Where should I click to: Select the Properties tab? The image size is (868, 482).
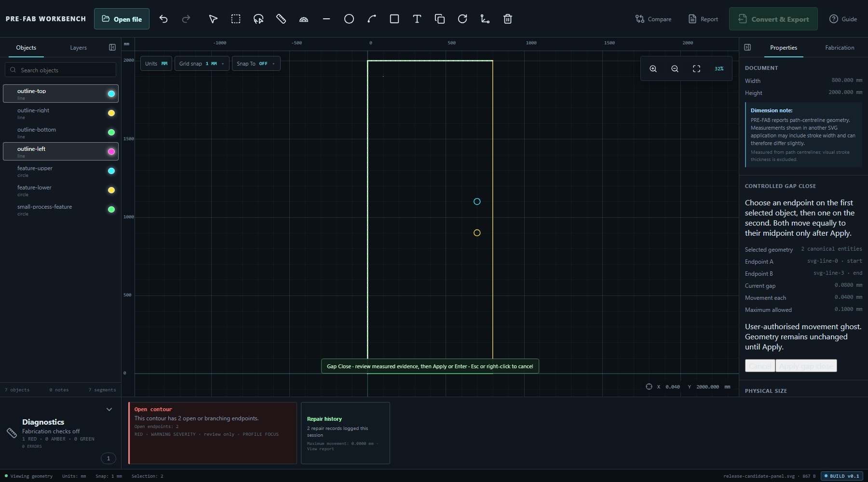pyautogui.click(x=783, y=48)
